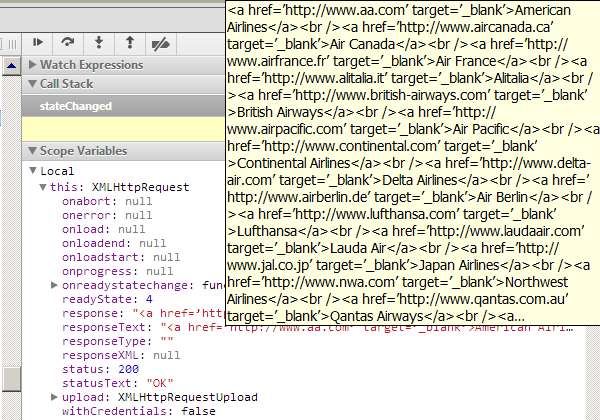This screenshot has height=420, width=600.
Task: Collapse the this: XMLHttpRequest object
Action: [x=43, y=187]
